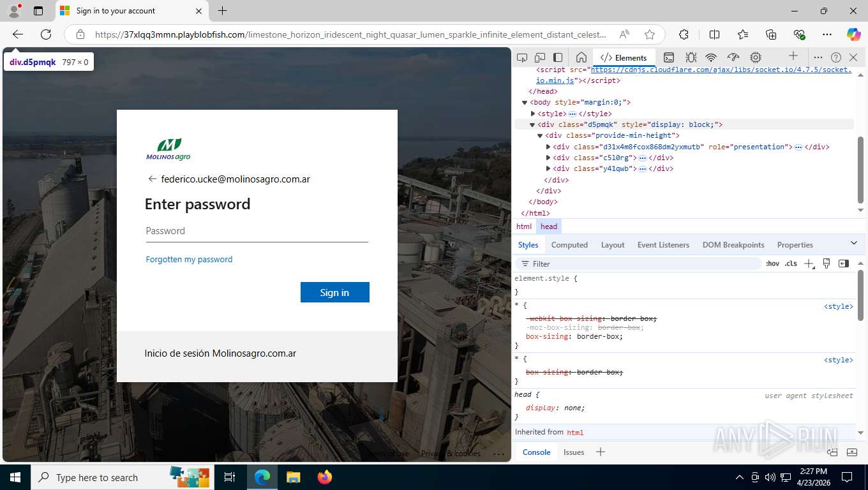Click the new style rule plus icon
The height and width of the screenshot is (490, 868).
(809, 264)
